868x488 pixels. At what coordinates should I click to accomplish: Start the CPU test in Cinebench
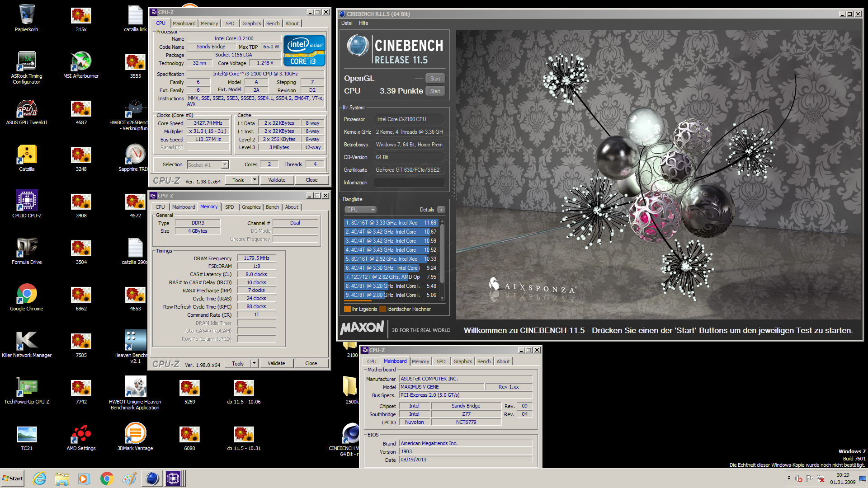(435, 91)
